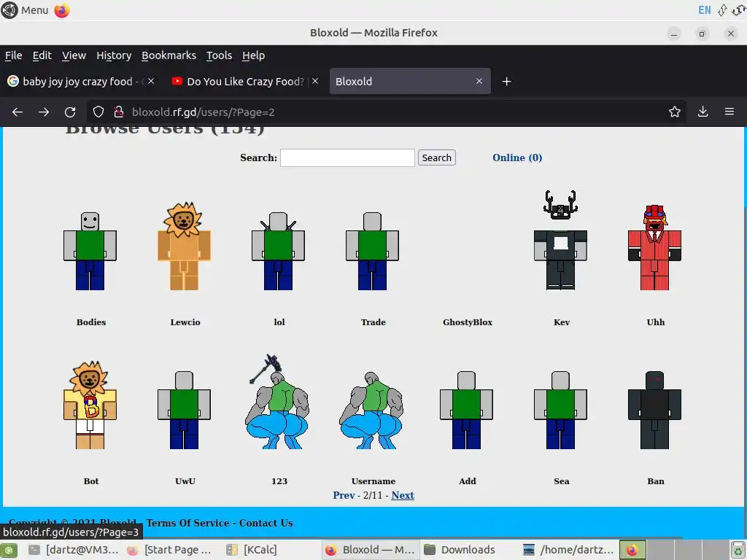This screenshot has height=560, width=747.
Task: Close the Do You Like Crazy Food tab
Action: (x=315, y=82)
